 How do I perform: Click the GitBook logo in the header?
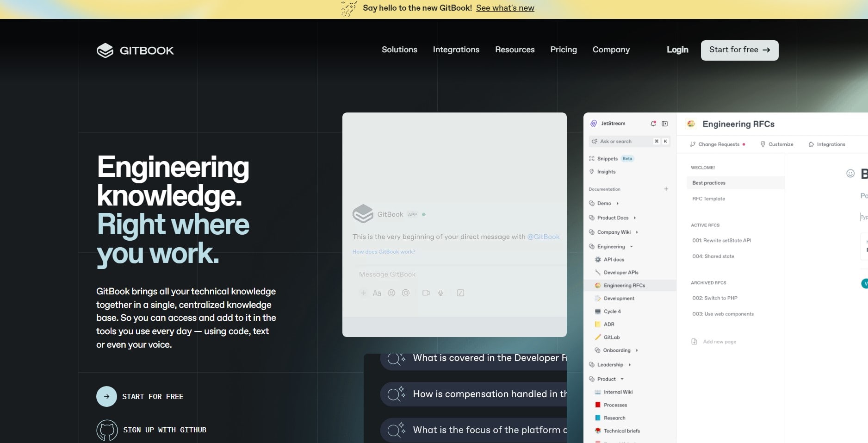135,50
